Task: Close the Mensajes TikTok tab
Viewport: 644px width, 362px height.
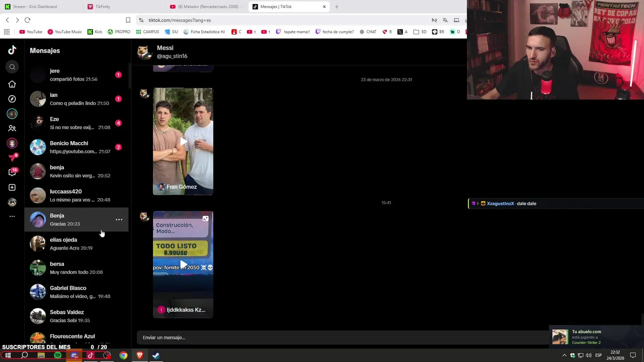Action: click(324, 7)
